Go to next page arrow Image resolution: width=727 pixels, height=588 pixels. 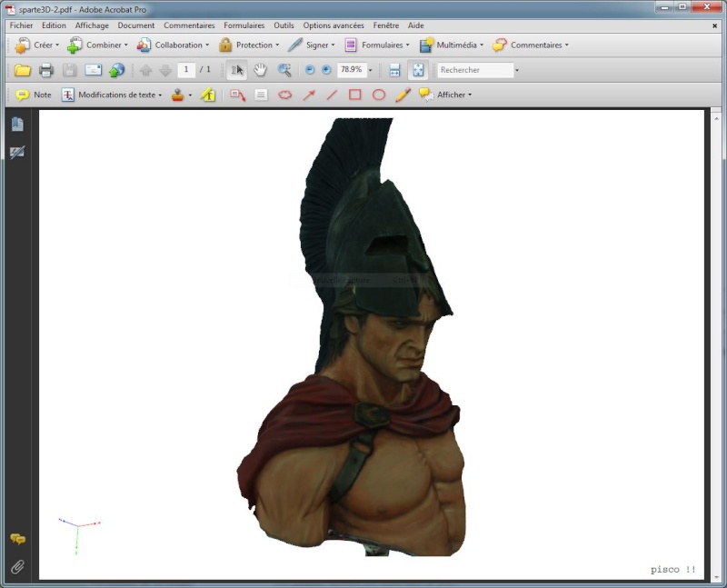point(165,70)
